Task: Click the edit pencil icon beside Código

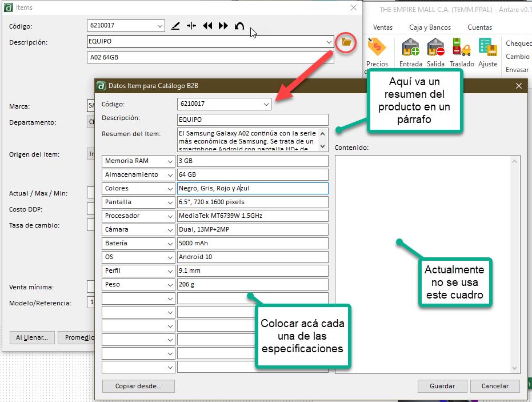Action: point(175,26)
